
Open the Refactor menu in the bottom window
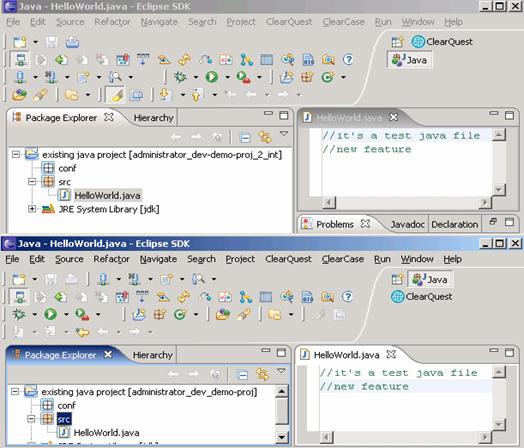(112, 259)
